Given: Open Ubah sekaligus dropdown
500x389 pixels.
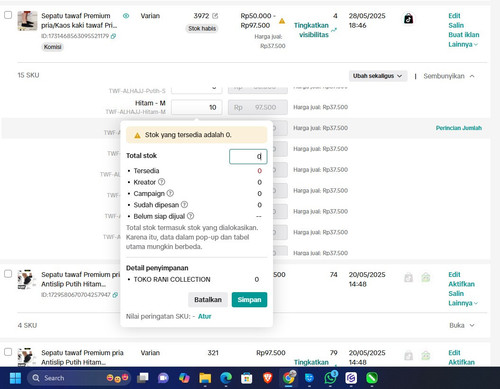Looking at the screenshot, I should point(378,76).
